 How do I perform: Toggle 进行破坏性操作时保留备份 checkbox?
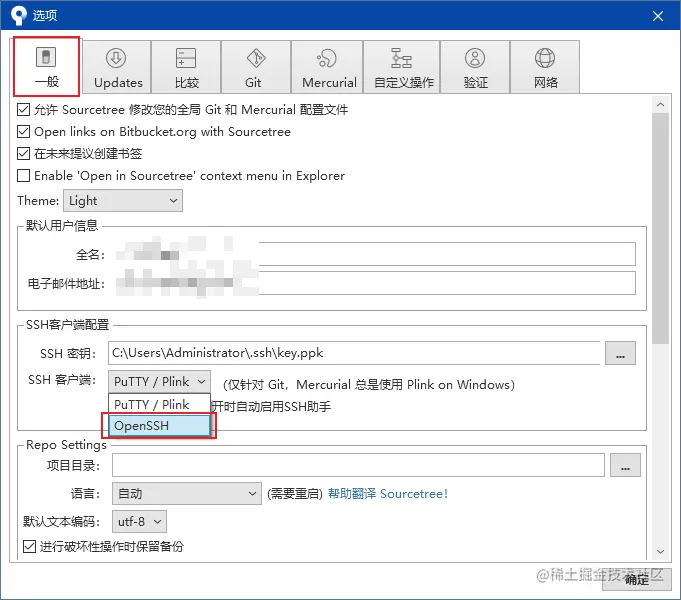(29, 546)
